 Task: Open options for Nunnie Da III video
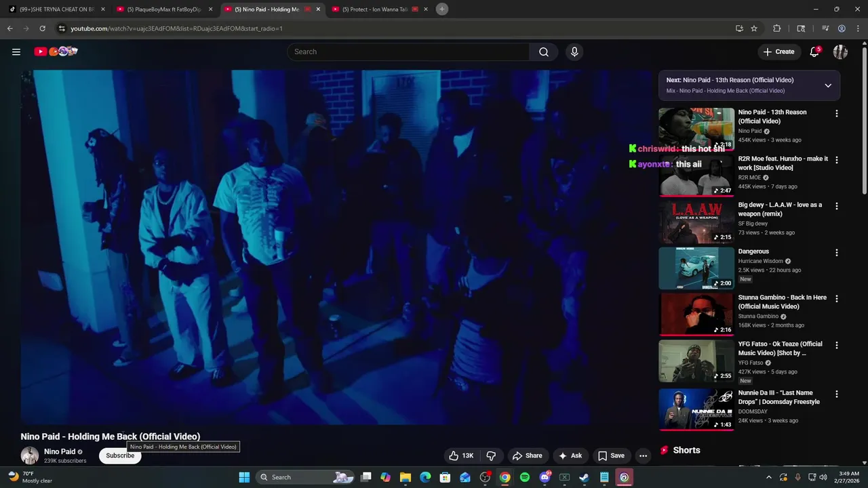pos(836,394)
